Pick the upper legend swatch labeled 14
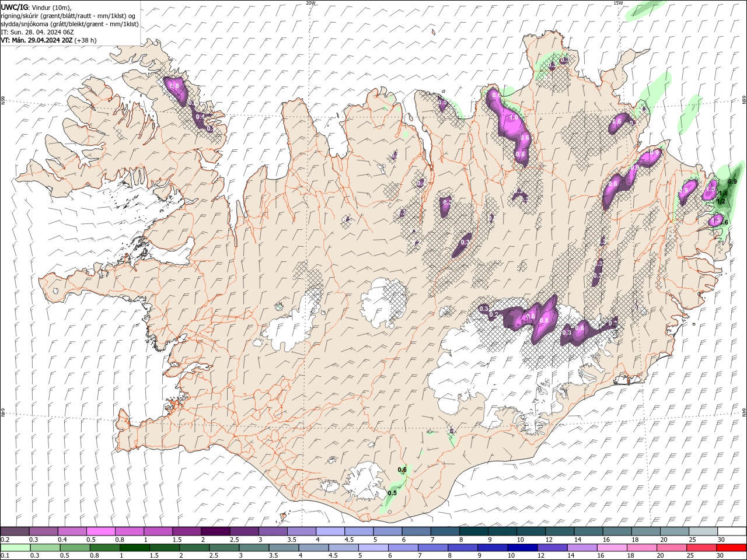 click(588, 531)
